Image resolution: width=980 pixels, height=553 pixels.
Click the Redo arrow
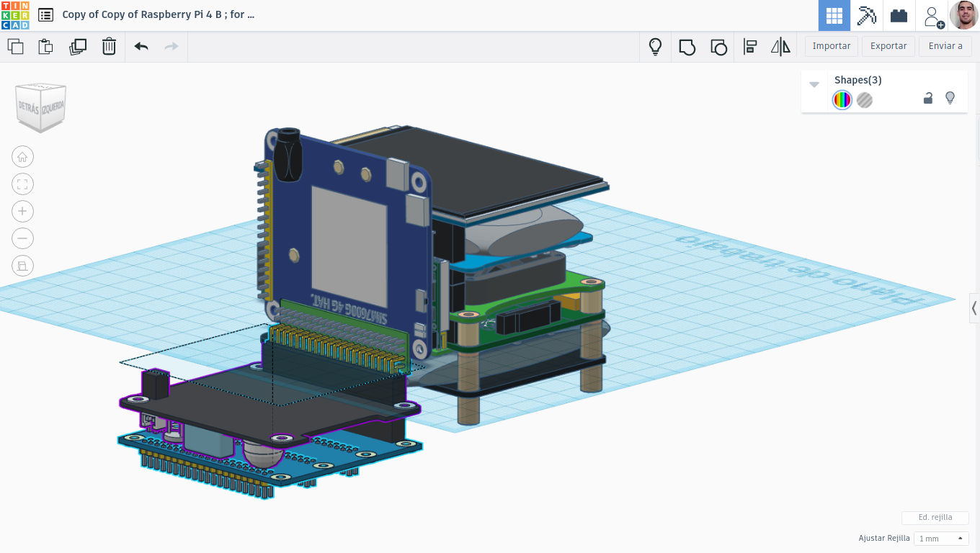171,47
